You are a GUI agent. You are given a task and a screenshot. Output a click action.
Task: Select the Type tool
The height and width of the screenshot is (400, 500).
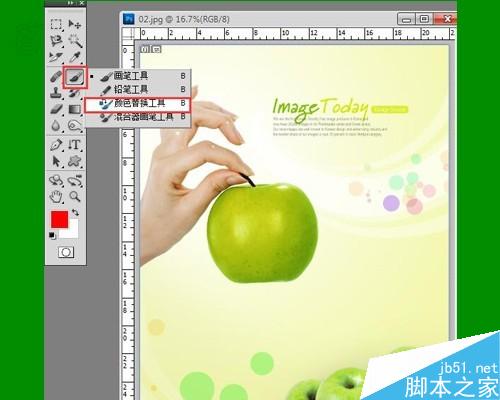pyautogui.click(x=75, y=145)
